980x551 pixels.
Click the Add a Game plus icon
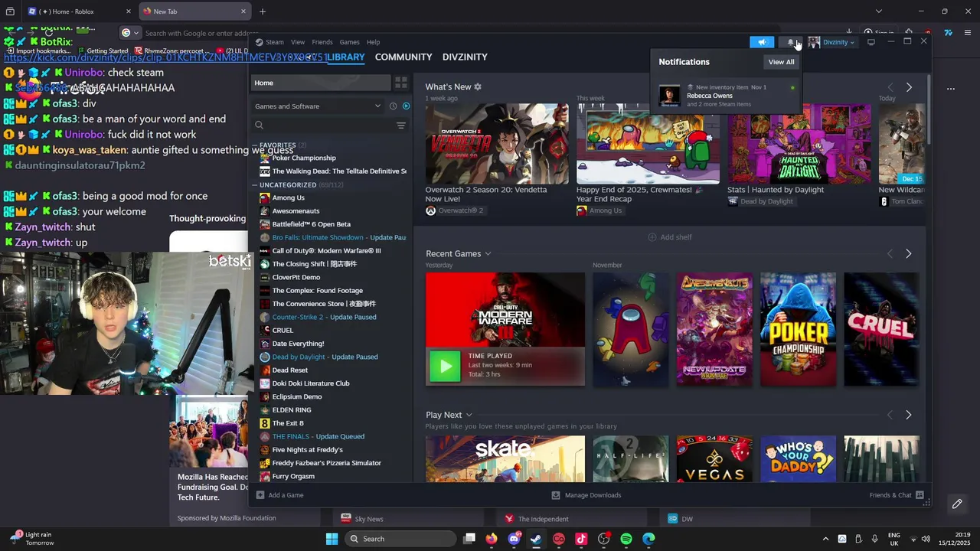(x=260, y=495)
